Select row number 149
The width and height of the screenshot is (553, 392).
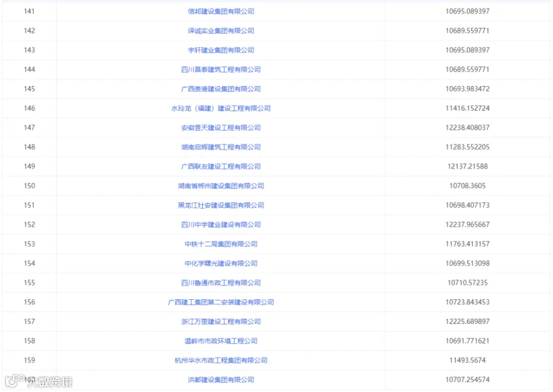29,167
